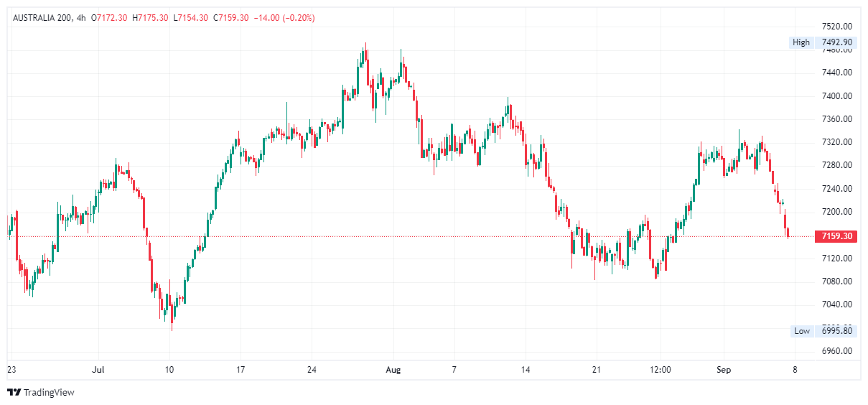The width and height of the screenshot is (868, 405).
Task: Click the Sep label on time axis
Action: [724, 370]
